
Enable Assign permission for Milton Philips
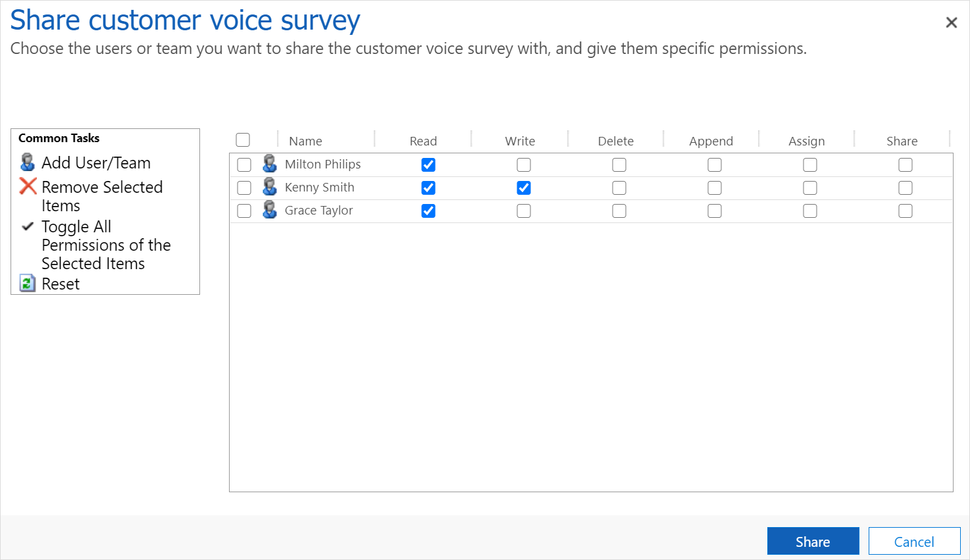coord(810,165)
